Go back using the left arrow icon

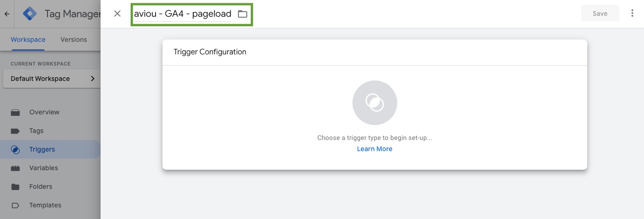coord(7,14)
